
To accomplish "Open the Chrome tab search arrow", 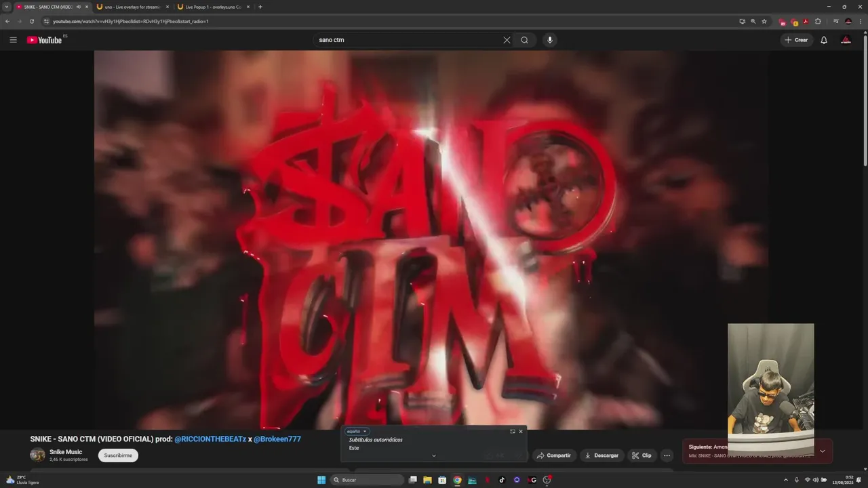I will pos(6,7).
